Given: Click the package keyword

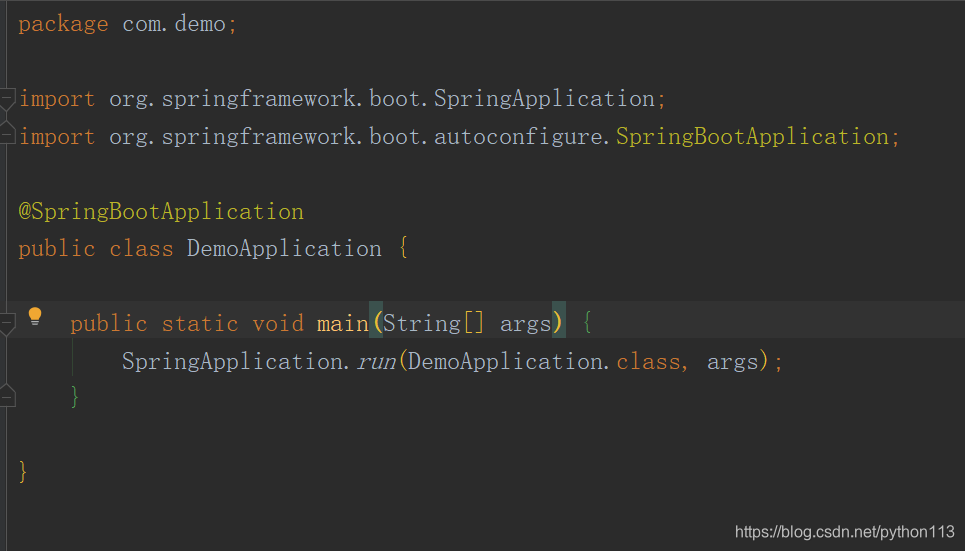Looking at the screenshot, I should [x=63, y=25].
